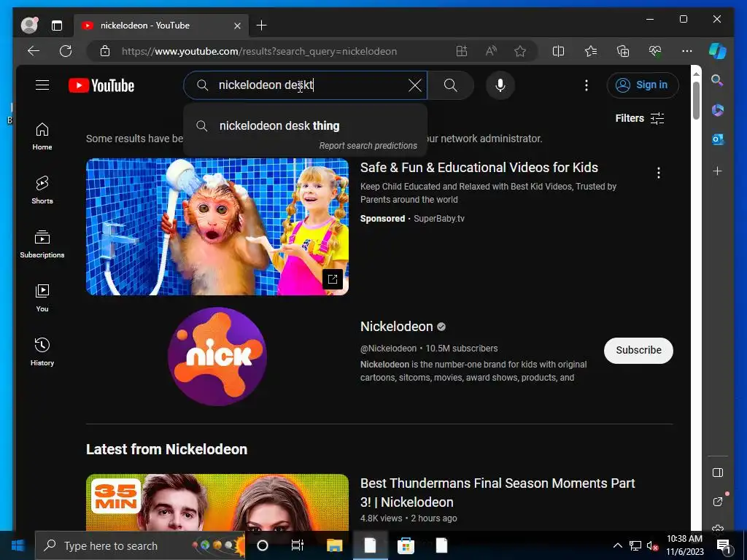Open Safe & Fun & Educational Videos title
747x560 pixels.
coord(479,168)
